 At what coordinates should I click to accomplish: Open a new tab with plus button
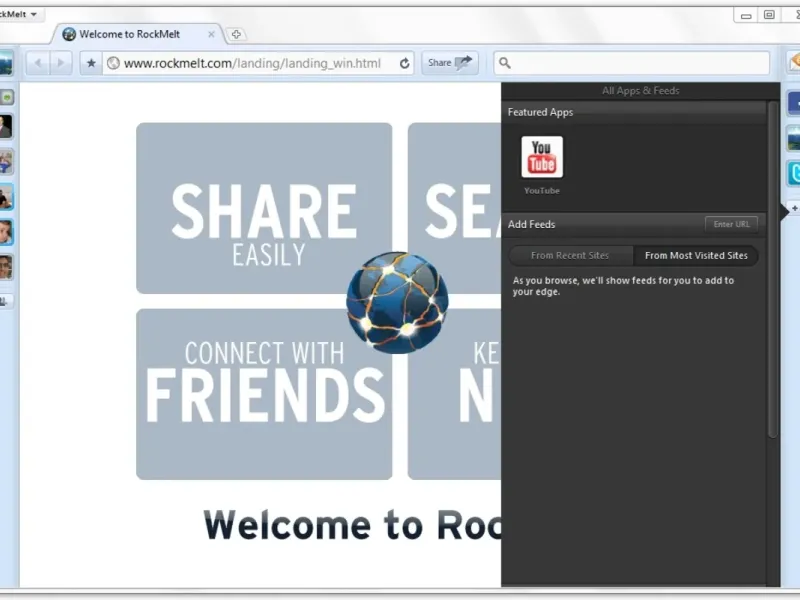click(236, 34)
